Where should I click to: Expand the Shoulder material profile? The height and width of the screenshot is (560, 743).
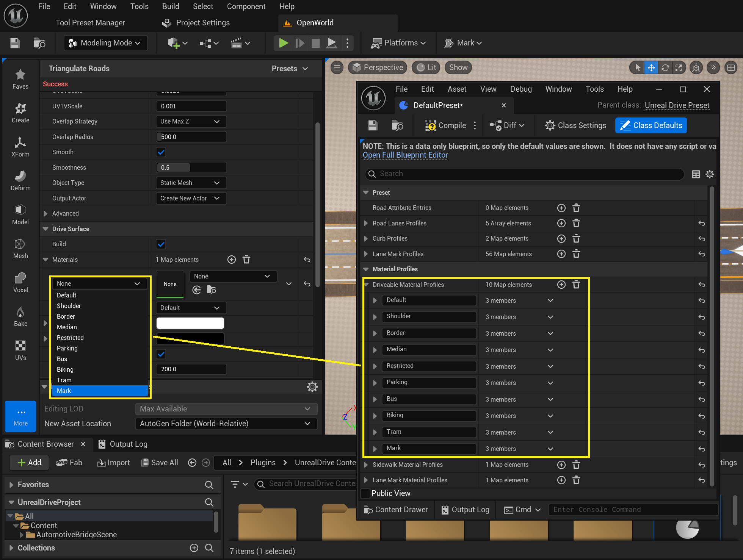click(x=375, y=317)
